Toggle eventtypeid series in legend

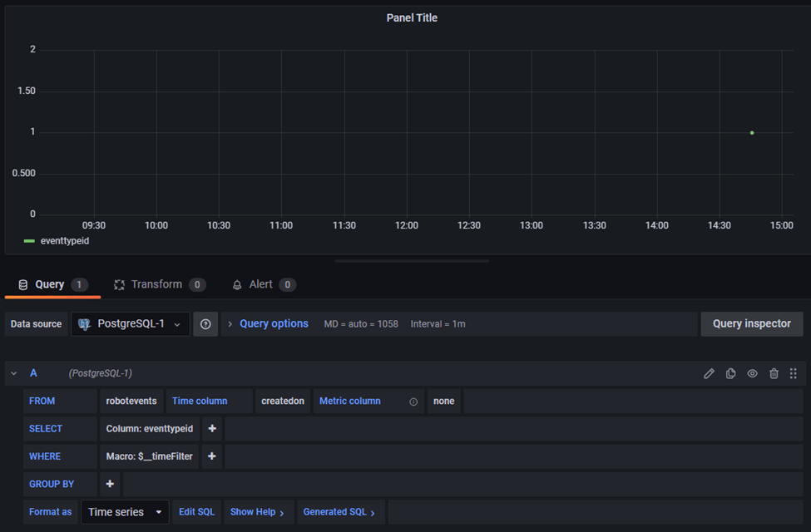point(65,241)
